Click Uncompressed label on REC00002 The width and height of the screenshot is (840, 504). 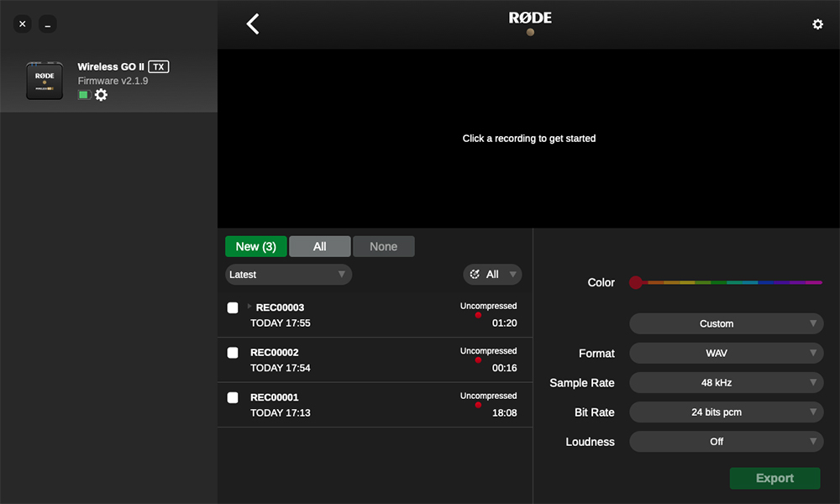[489, 351]
